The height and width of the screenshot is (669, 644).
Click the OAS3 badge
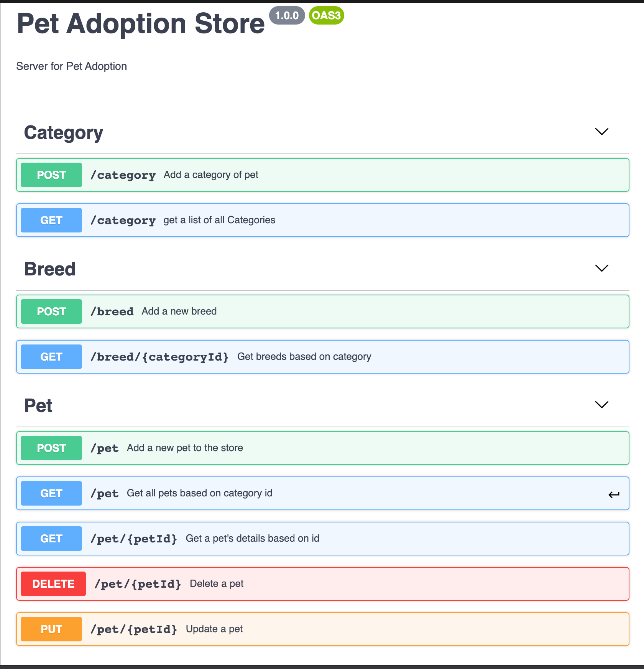tap(326, 15)
